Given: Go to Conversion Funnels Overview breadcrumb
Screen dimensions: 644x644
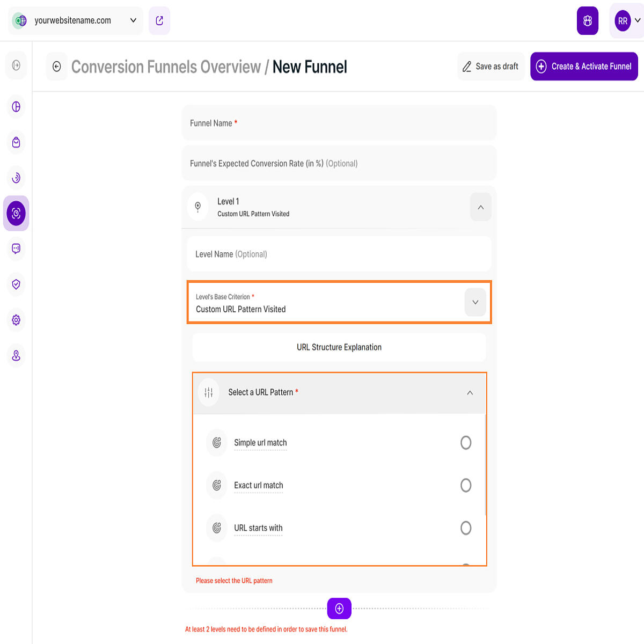Looking at the screenshot, I should [x=166, y=67].
